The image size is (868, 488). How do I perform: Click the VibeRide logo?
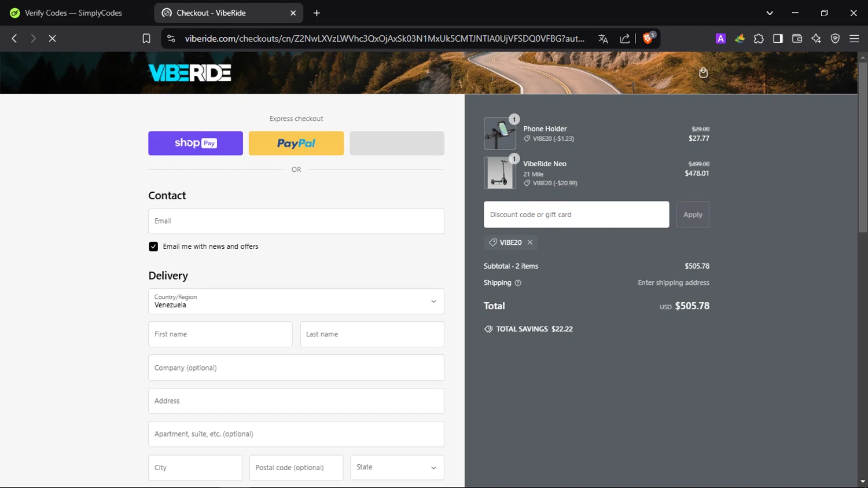pos(190,73)
